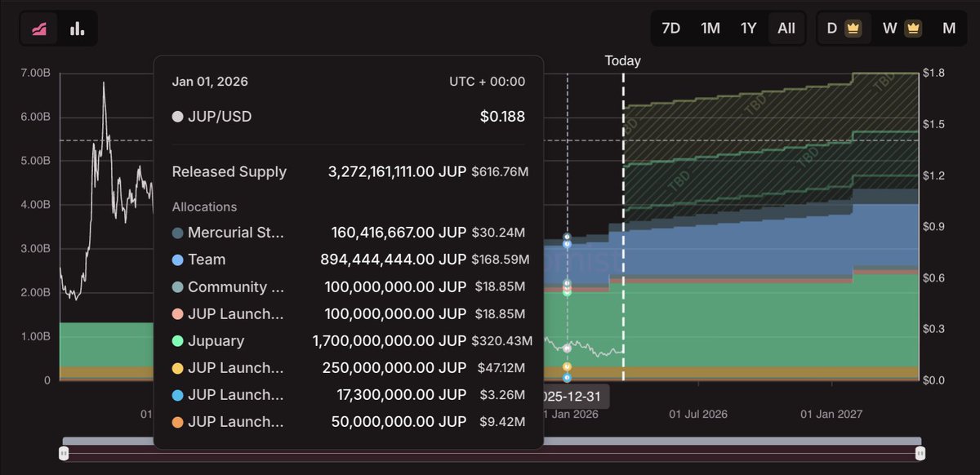Screen dimensions: 980x475
Task: Click the Mercurial St… dark gray legend dot
Action: [x=177, y=233]
